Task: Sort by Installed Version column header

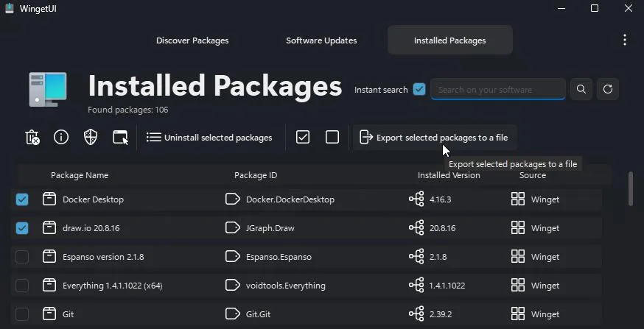Action: tap(449, 175)
